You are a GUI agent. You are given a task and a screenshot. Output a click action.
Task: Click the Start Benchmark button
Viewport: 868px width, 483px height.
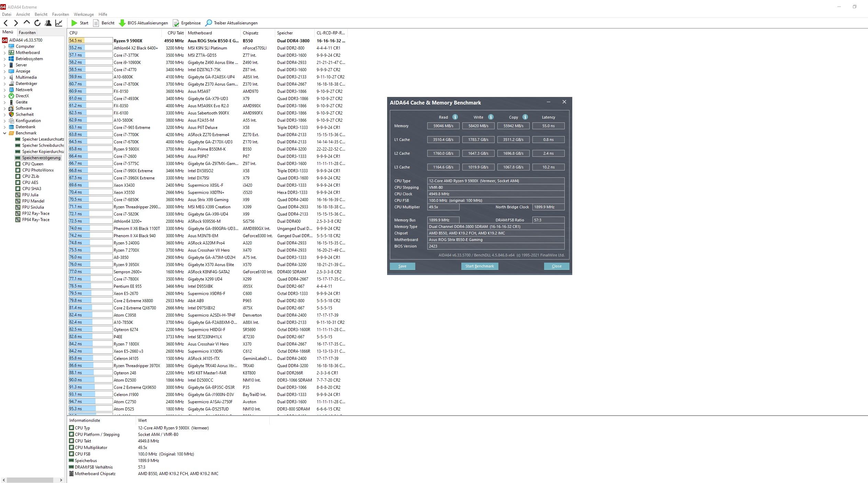[479, 266]
